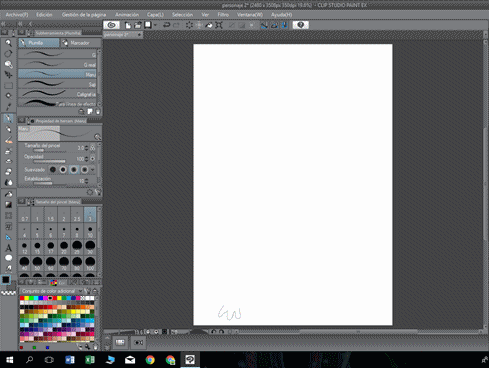Set the Tamaño del pincel slider
The height and width of the screenshot is (368, 489).
(x=49, y=150)
